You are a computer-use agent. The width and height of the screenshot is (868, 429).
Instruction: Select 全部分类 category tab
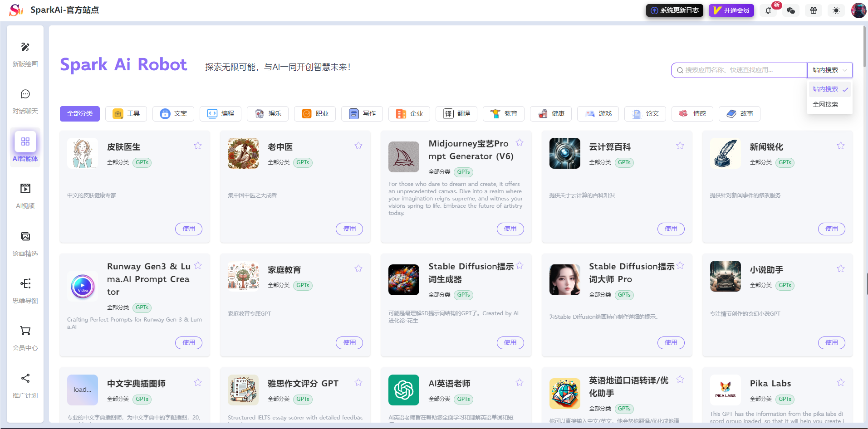[x=80, y=114]
